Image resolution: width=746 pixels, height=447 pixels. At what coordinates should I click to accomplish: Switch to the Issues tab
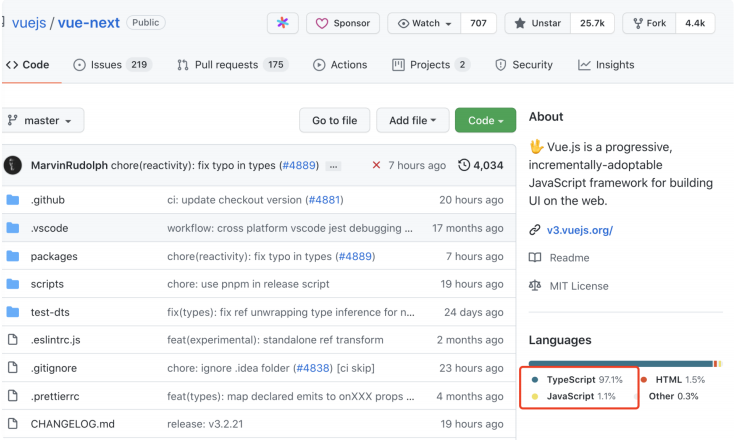pos(111,65)
